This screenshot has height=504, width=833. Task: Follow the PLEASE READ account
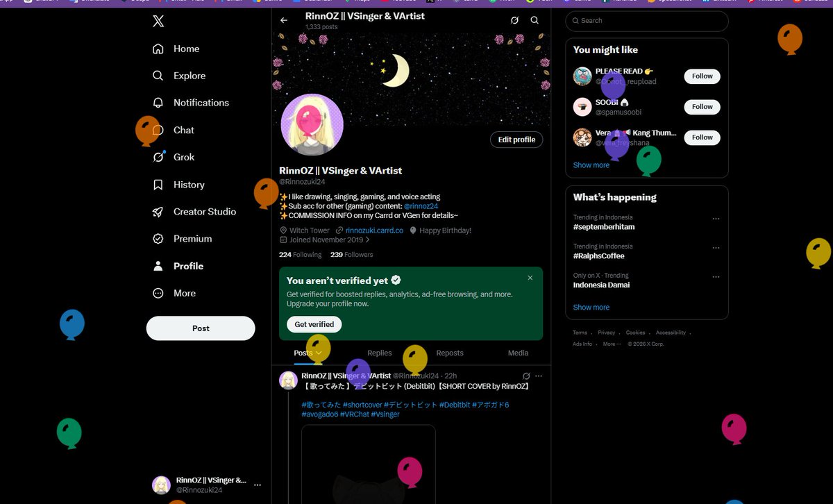[x=702, y=76]
